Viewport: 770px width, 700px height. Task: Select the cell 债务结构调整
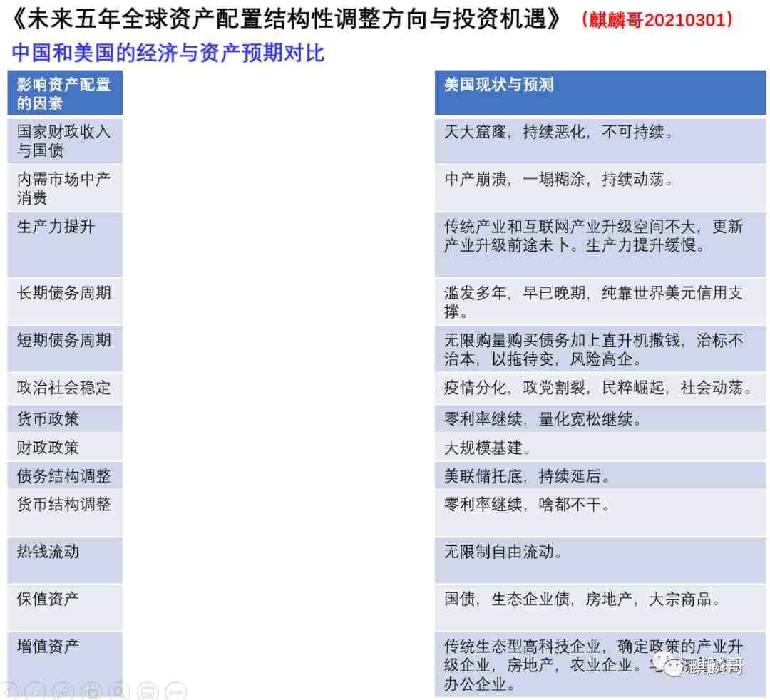65,475
